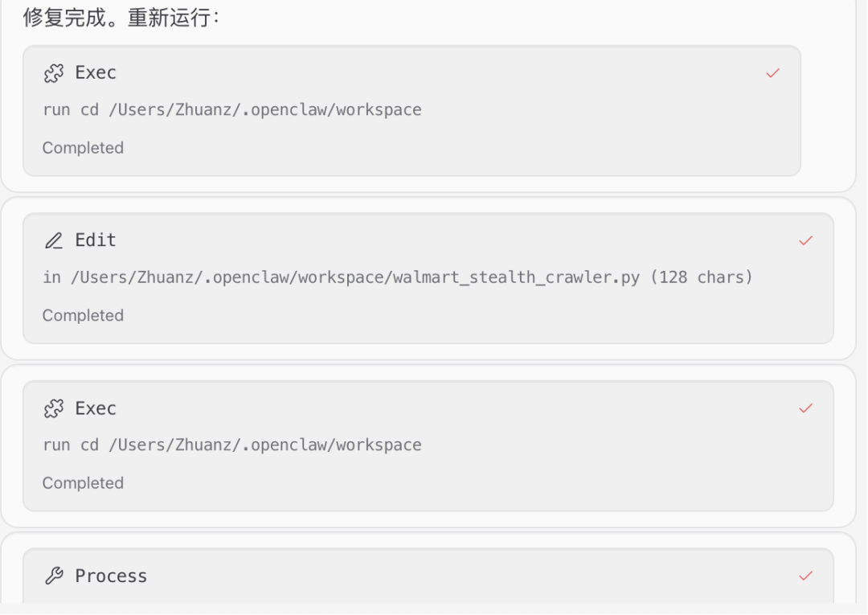Click the first run cd workspace command text
Image resolution: width=868 pixels, height=615 pixels.
pyautogui.click(x=232, y=109)
